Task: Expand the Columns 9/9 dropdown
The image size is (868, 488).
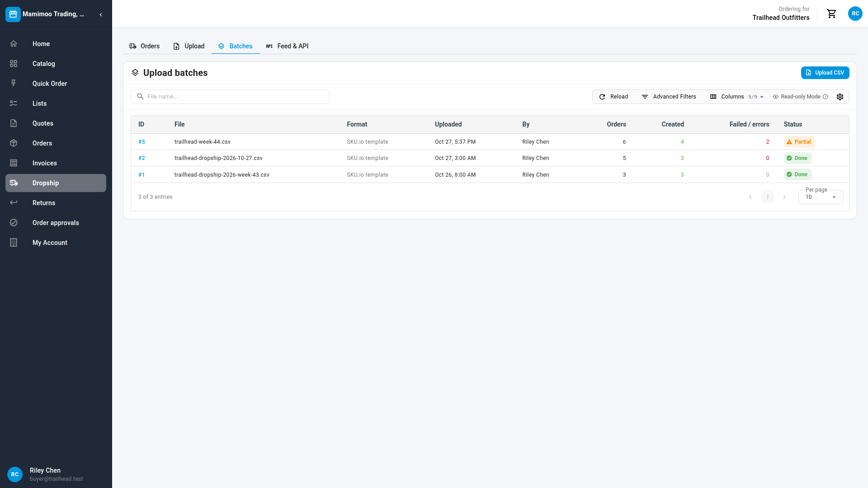Action: pos(737,97)
